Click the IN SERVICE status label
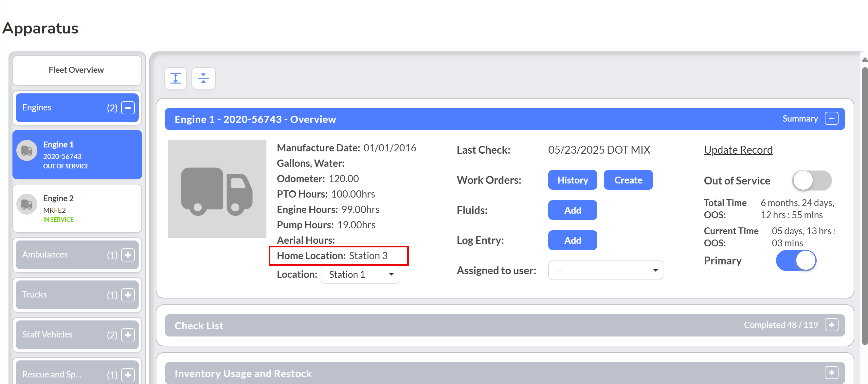The width and height of the screenshot is (868, 384). 58,220
